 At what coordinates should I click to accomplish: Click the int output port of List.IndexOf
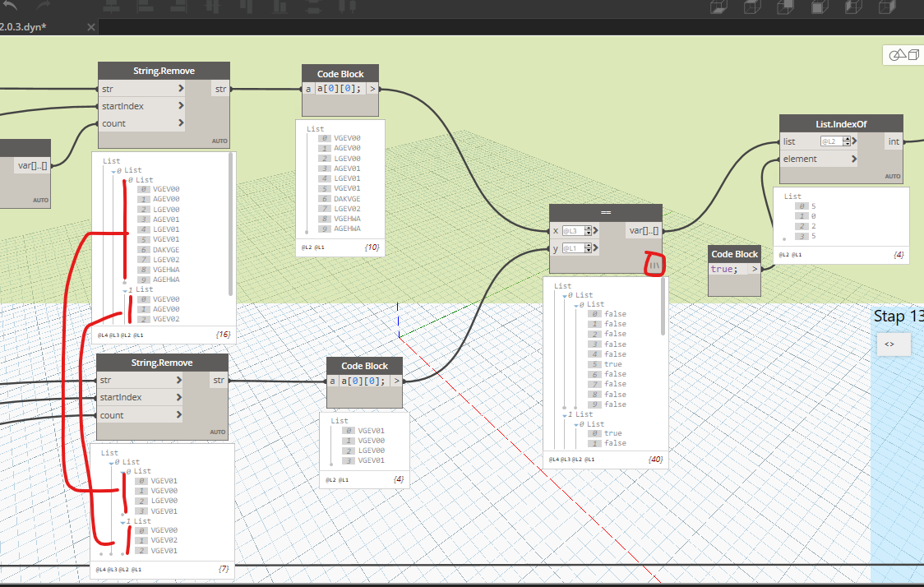[x=894, y=141]
